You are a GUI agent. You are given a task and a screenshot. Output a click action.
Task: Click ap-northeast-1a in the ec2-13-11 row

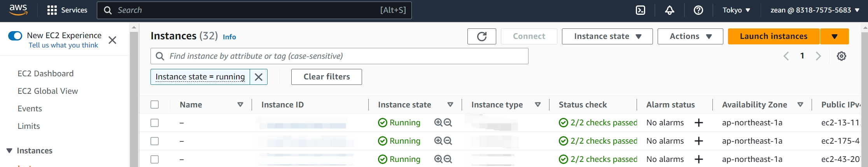point(752,123)
